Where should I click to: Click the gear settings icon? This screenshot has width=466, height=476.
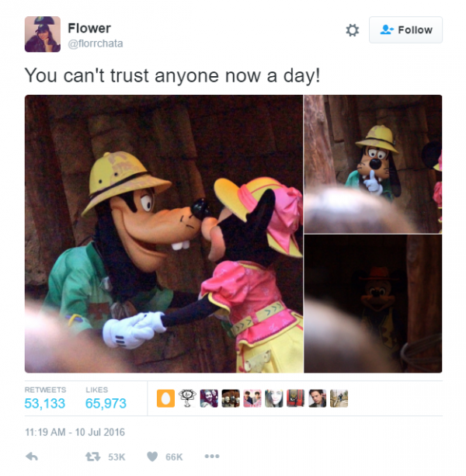(352, 30)
